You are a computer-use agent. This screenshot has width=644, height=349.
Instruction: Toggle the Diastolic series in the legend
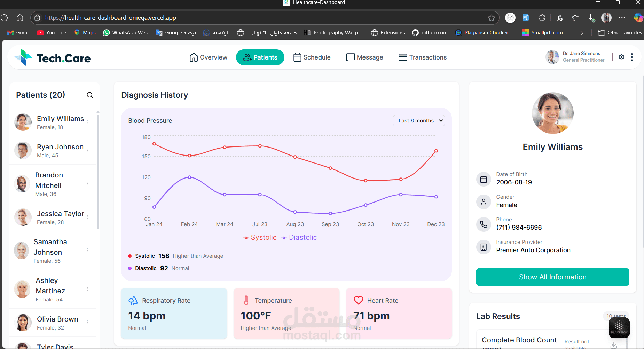(x=299, y=237)
